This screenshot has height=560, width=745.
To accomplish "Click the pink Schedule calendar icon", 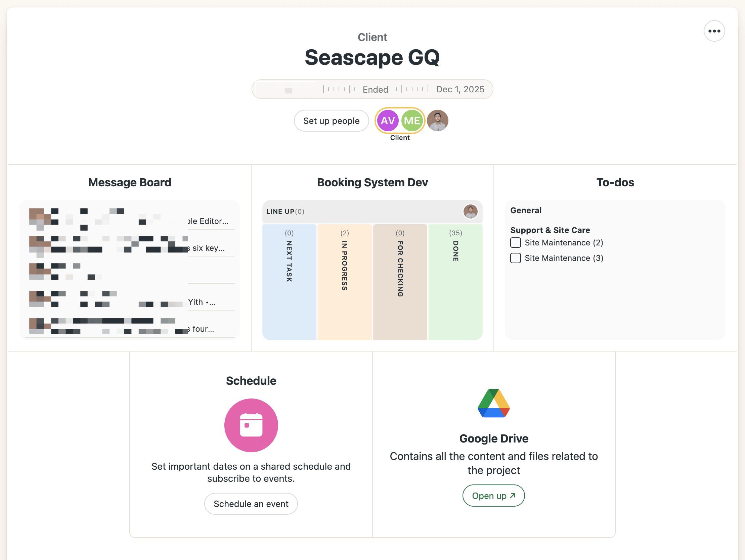I will pyautogui.click(x=251, y=425).
